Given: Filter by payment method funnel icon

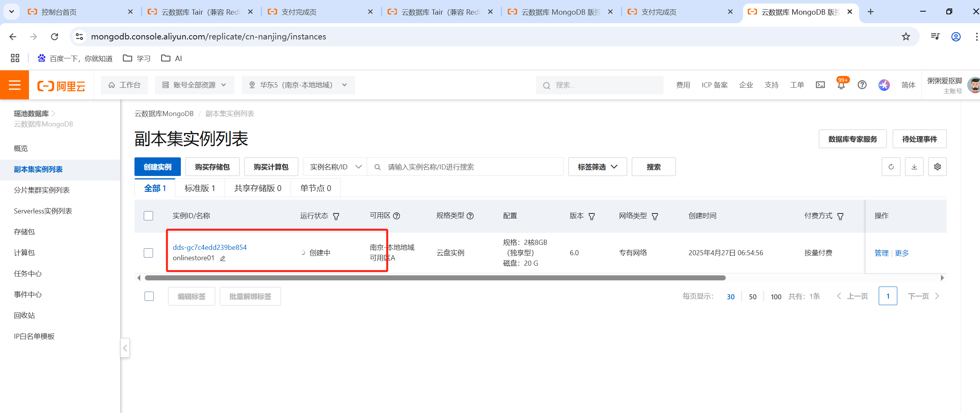Looking at the screenshot, I should pyautogui.click(x=840, y=216).
